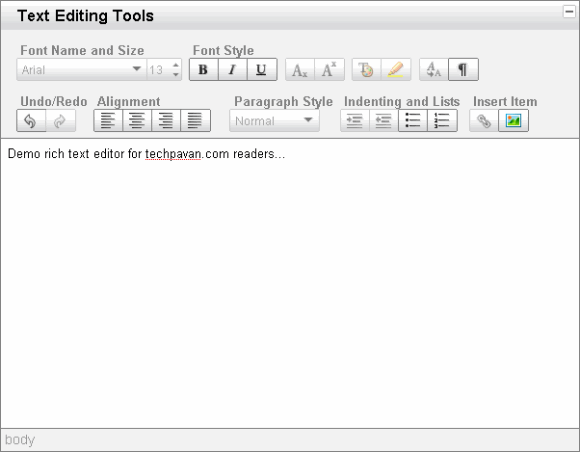The width and height of the screenshot is (580, 452).
Task: Decrease font size with down arrow
Action: tap(176, 74)
